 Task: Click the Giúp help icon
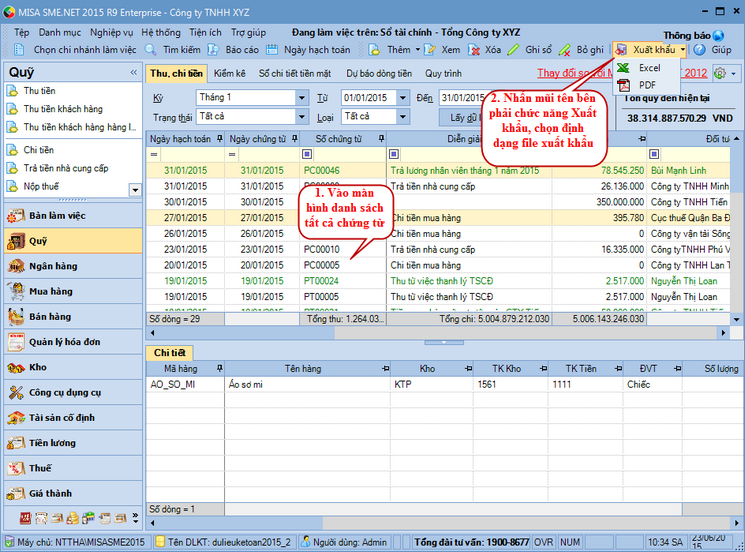(699, 49)
